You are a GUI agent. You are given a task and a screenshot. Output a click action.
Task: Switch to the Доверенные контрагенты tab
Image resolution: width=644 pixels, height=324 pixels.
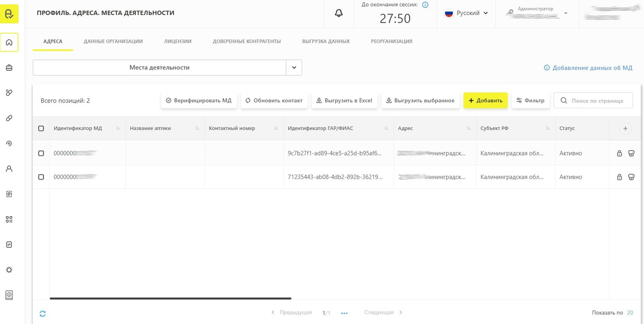[x=247, y=41]
